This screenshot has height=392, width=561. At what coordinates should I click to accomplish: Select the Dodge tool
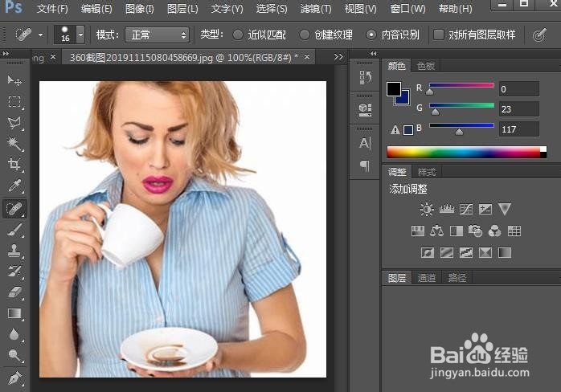pos(14,355)
